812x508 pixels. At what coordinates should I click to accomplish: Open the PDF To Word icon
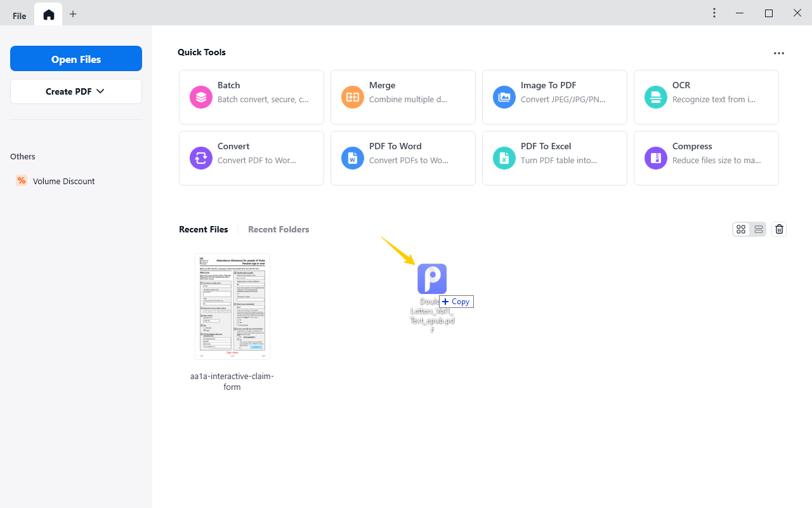353,158
